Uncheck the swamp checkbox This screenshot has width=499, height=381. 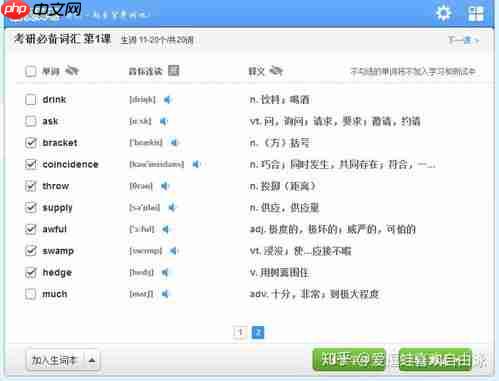coord(31,251)
